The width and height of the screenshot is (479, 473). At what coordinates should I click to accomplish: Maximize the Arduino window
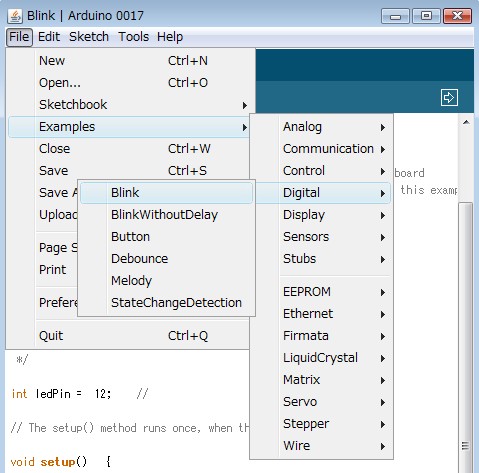click(x=426, y=16)
